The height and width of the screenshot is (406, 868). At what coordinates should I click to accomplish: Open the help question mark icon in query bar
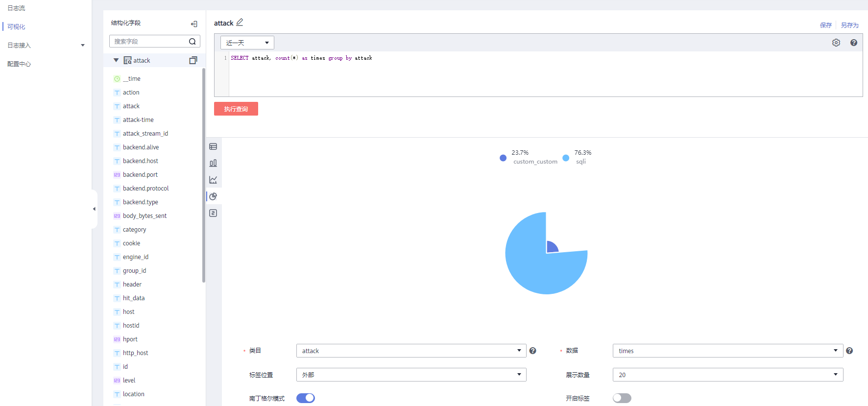(x=854, y=43)
